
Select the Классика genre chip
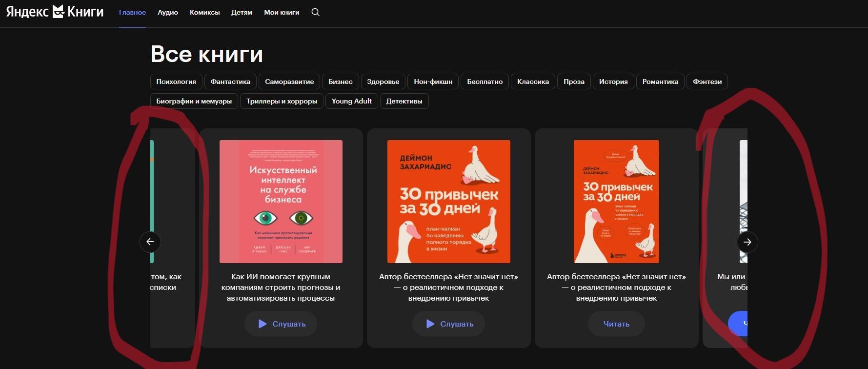point(533,82)
